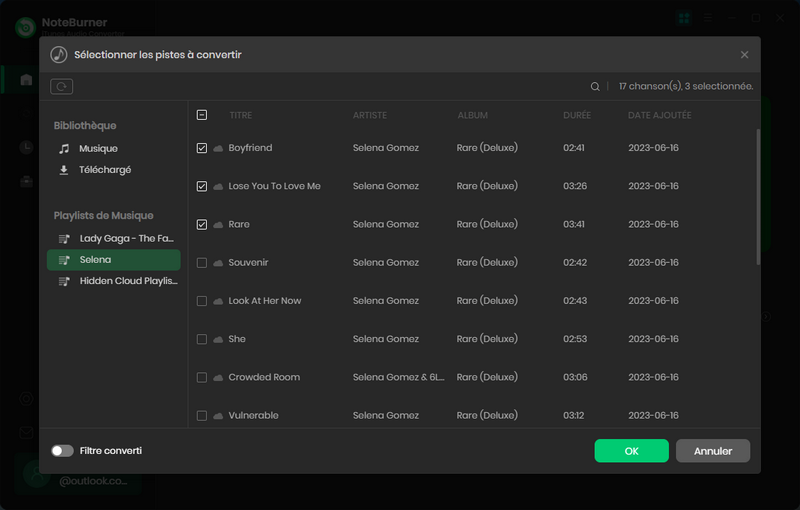This screenshot has width=800, height=510.
Task: Click the Hidden Cloud Playlist icon
Action: pos(64,282)
